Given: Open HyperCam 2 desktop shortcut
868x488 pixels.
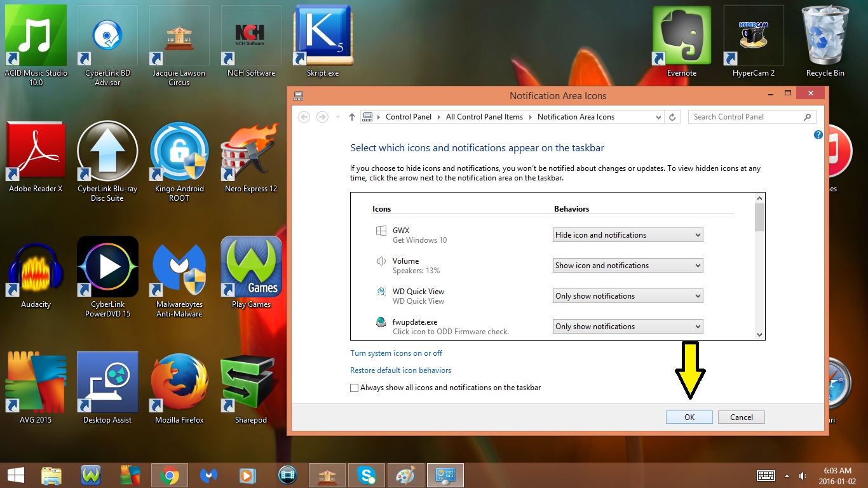Looking at the screenshot, I should [x=754, y=41].
